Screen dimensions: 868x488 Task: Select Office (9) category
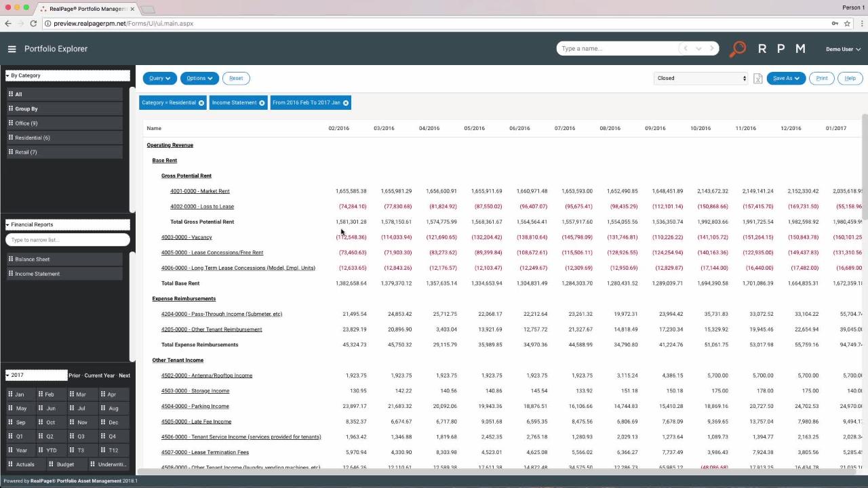[x=65, y=123]
